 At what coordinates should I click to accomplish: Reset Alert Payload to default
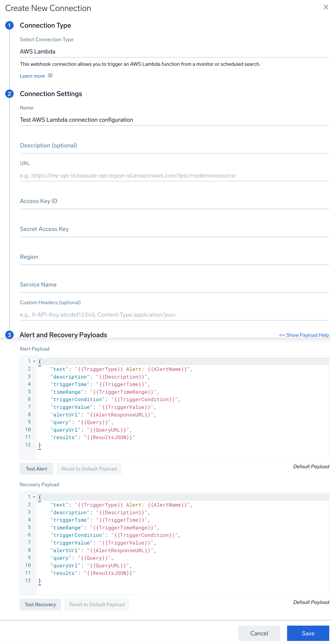89,469
